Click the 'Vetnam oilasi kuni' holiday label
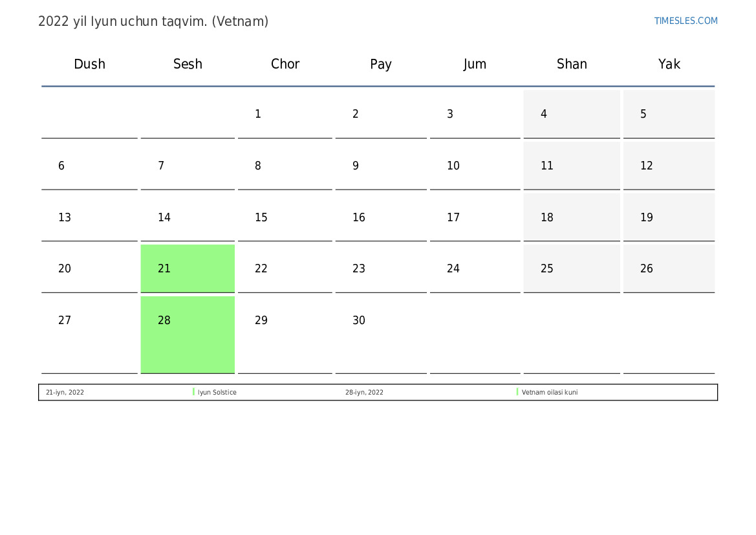 (550, 392)
